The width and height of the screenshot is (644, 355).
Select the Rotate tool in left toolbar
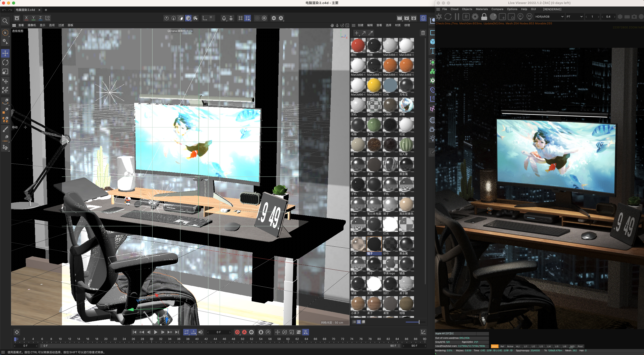(x=5, y=62)
